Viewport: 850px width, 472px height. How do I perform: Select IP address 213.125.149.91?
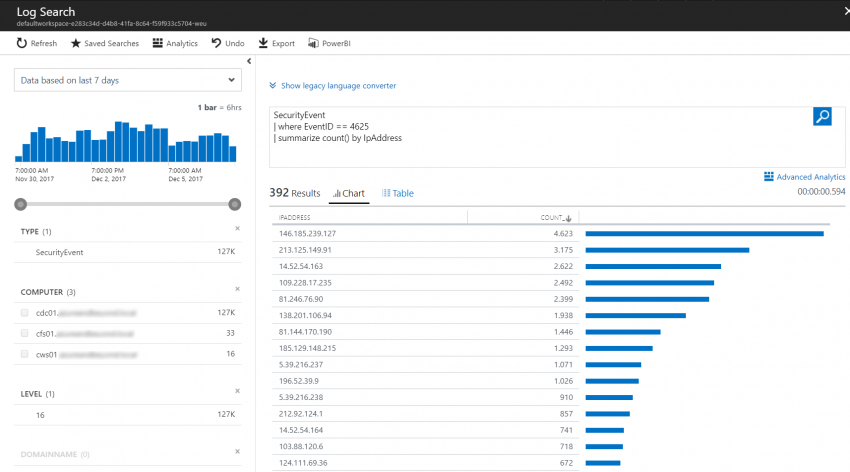(x=305, y=250)
